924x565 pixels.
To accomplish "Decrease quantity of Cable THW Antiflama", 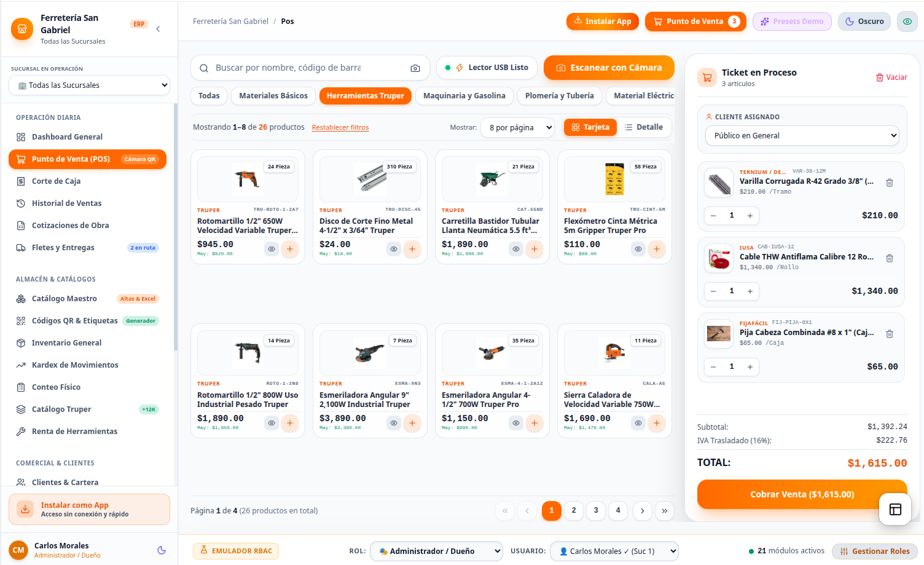I will pyautogui.click(x=713, y=291).
